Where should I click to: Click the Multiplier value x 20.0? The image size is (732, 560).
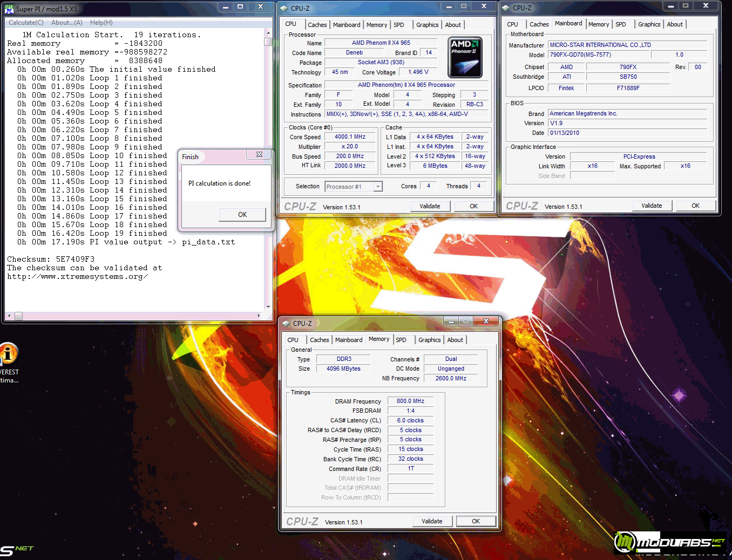(350, 147)
